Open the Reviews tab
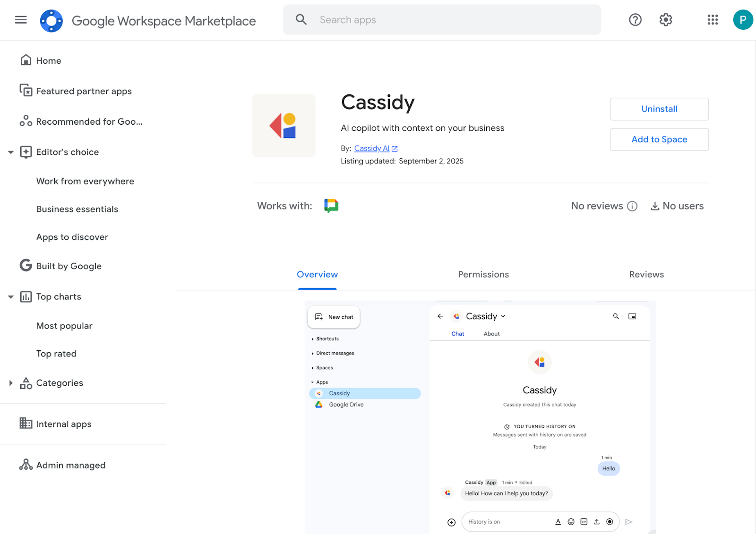 pyautogui.click(x=646, y=274)
